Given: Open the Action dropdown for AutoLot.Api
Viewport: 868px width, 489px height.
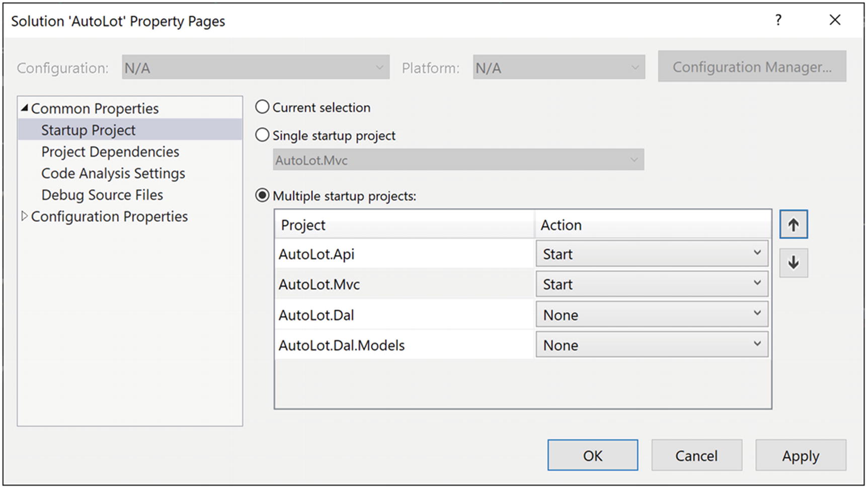Looking at the screenshot, I should tap(651, 254).
